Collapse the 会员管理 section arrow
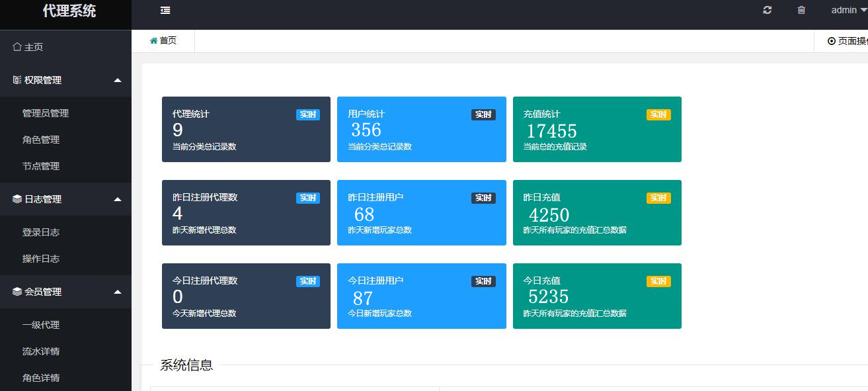Image resolution: width=868 pixels, height=391 pixels. 118,292
